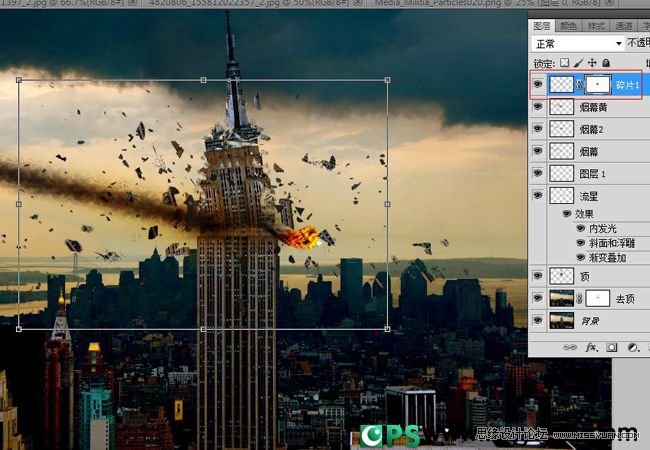Click the top-left transform corner handle
The height and width of the screenshot is (450, 650).
pos(19,80)
